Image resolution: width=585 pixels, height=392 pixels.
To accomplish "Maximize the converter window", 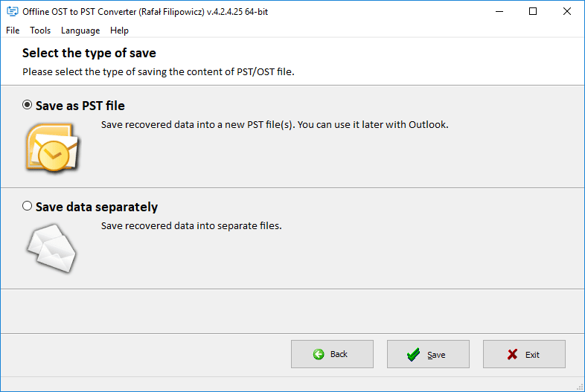I will click(x=533, y=12).
